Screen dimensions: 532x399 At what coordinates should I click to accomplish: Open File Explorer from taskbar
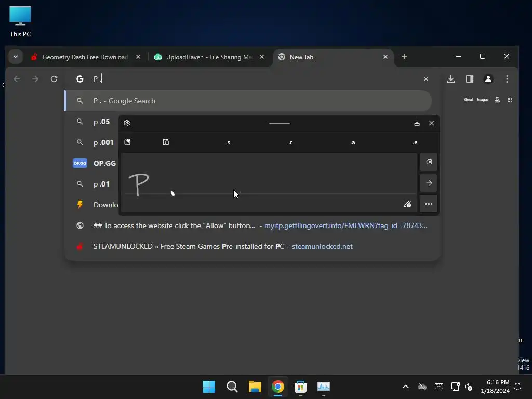pos(255,387)
